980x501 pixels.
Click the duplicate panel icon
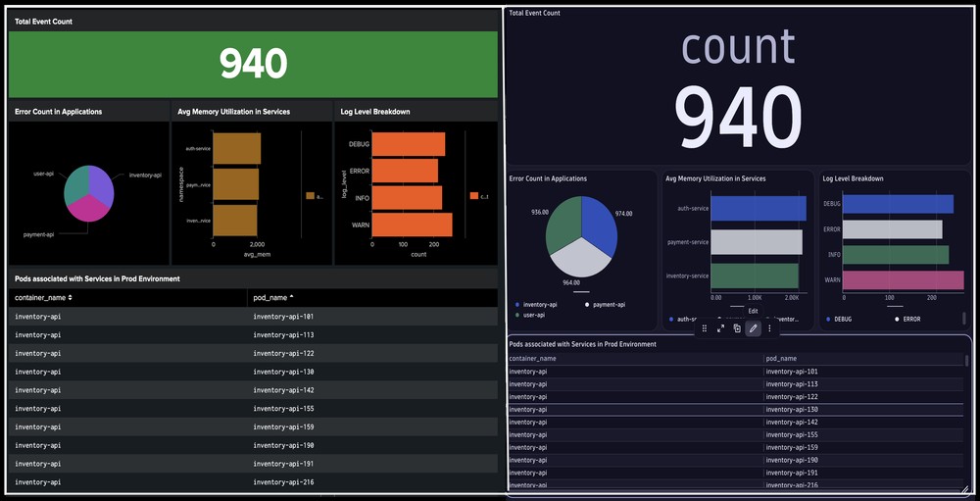point(737,328)
